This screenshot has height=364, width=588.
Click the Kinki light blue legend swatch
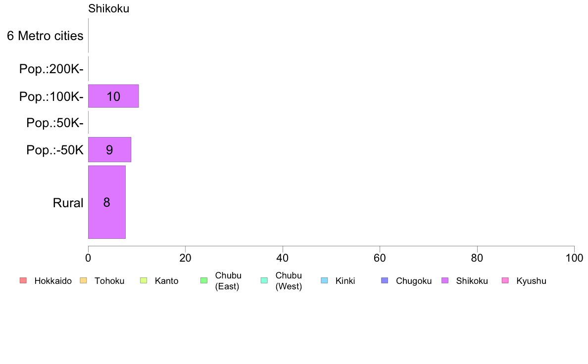324,280
